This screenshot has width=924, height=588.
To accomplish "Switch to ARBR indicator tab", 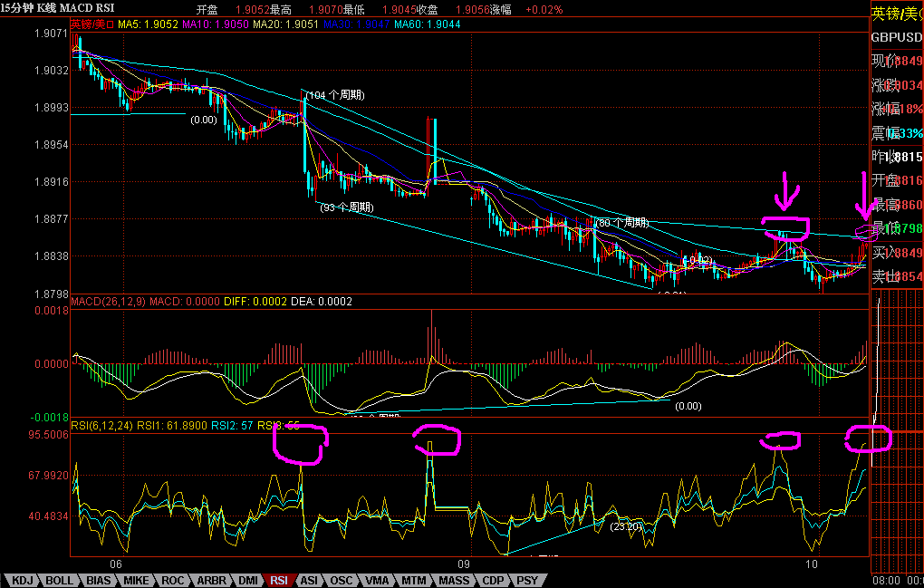I will tap(211, 580).
